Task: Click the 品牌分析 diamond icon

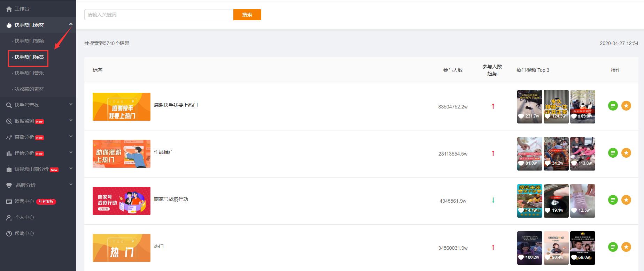Action: (9, 186)
